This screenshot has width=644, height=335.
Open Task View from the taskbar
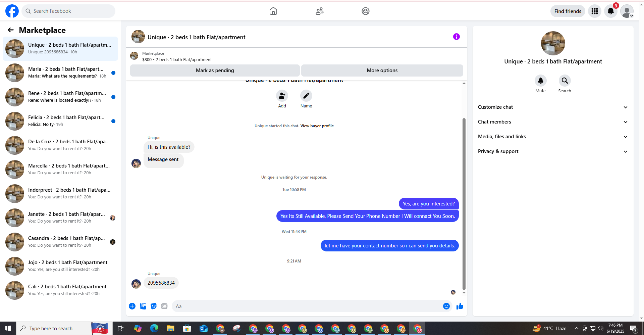[121, 328]
